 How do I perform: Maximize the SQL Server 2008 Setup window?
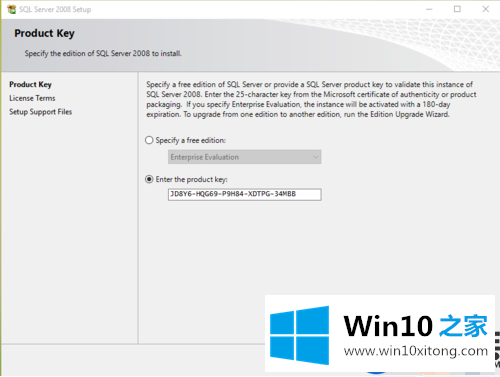click(457, 9)
